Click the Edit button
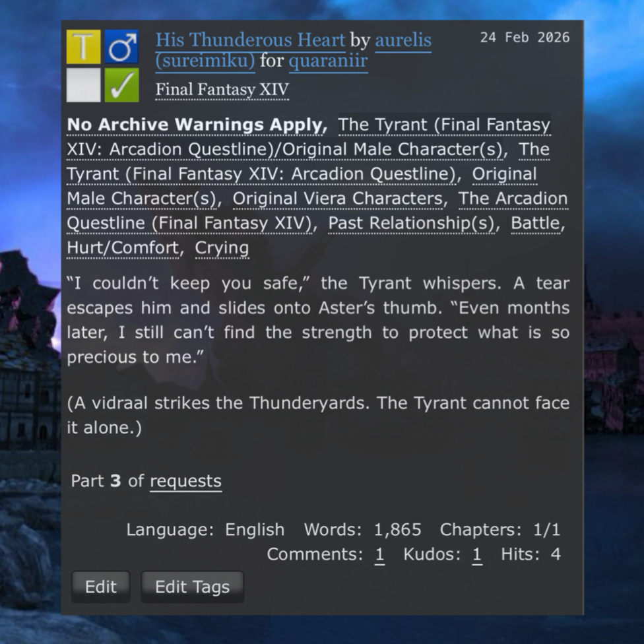The image size is (644, 644). pyautogui.click(x=100, y=587)
